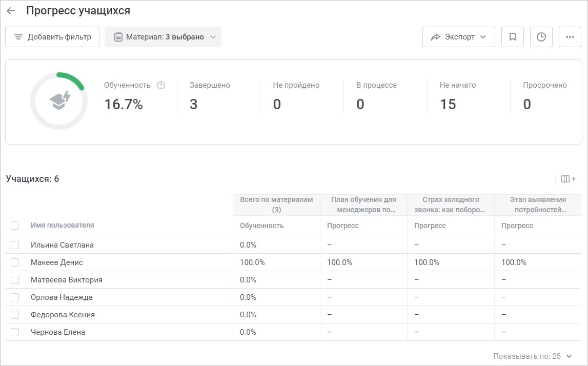Click the name Ильина Светлана
This screenshot has width=588, height=366.
pyautogui.click(x=62, y=245)
